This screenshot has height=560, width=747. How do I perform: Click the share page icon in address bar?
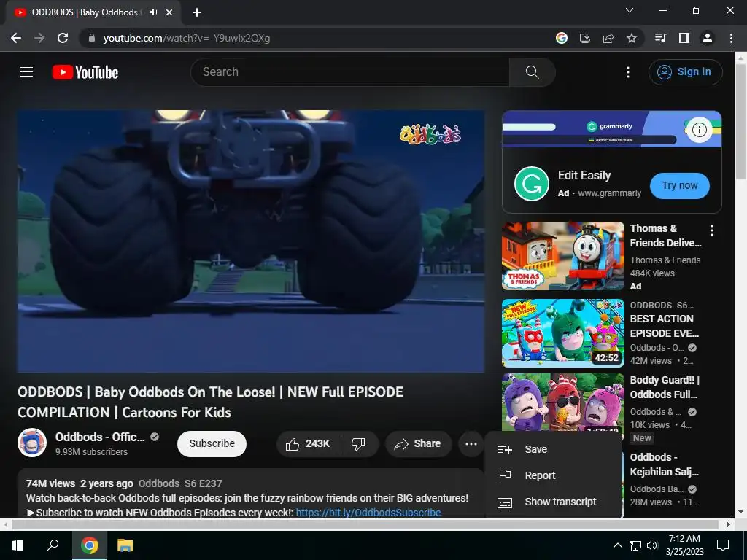[608, 38]
